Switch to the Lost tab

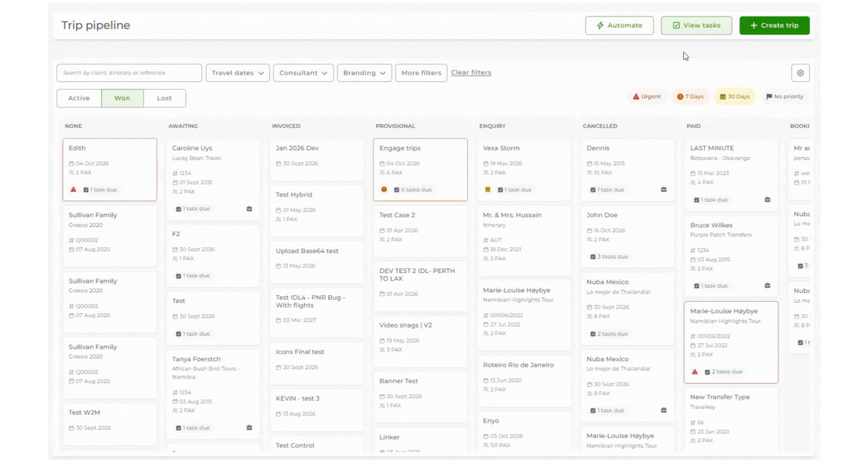tap(164, 98)
